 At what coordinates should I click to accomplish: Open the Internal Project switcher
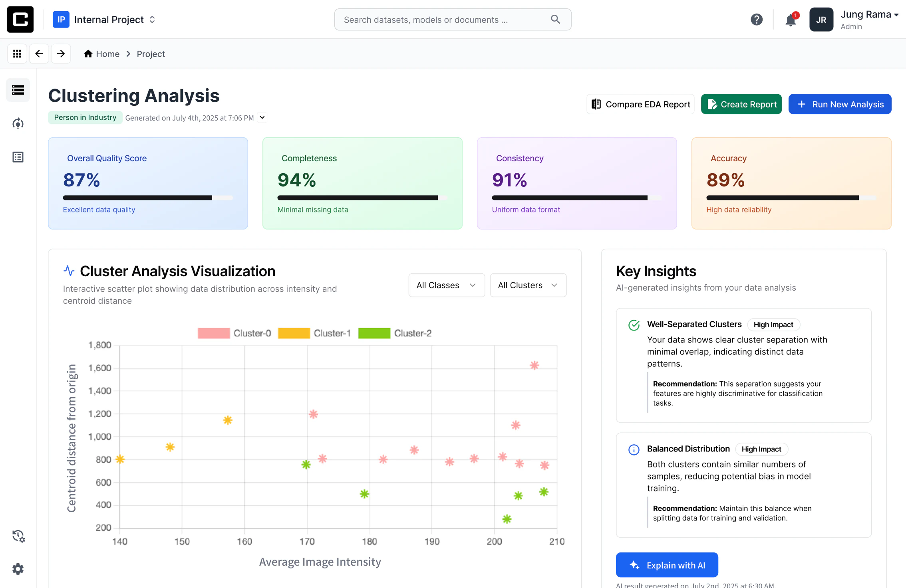point(104,20)
